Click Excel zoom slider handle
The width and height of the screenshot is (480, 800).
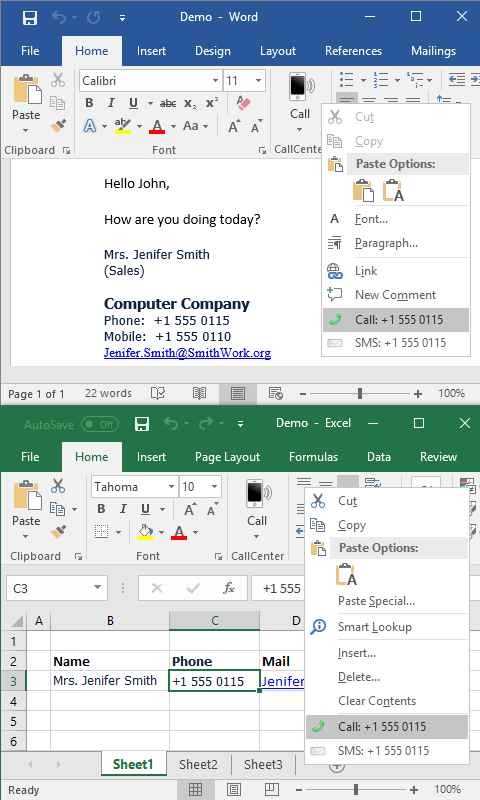tap(356, 789)
